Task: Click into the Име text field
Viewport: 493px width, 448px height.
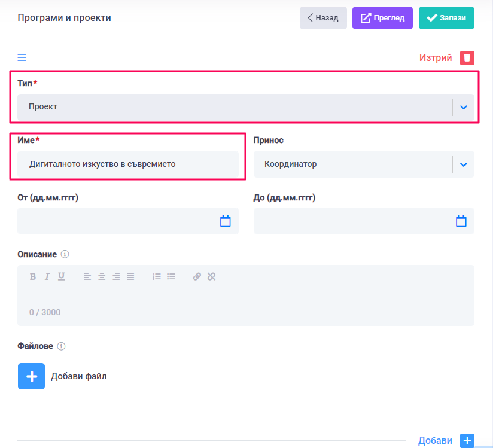Action: [x=127, y=164]
